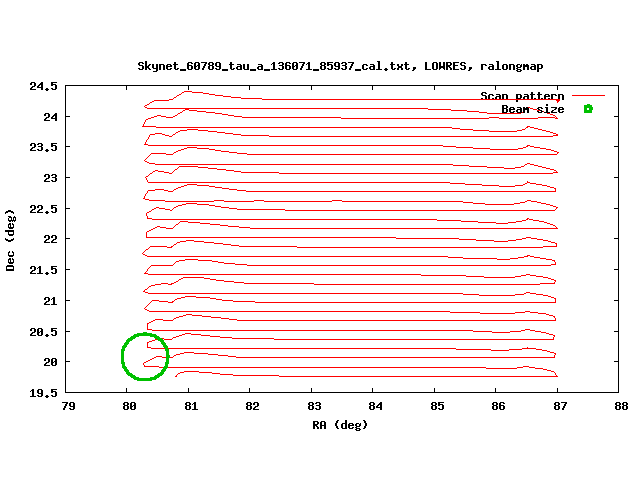Click the RA tick label 88
Screen dimensions: 640x480
(621, 406)
